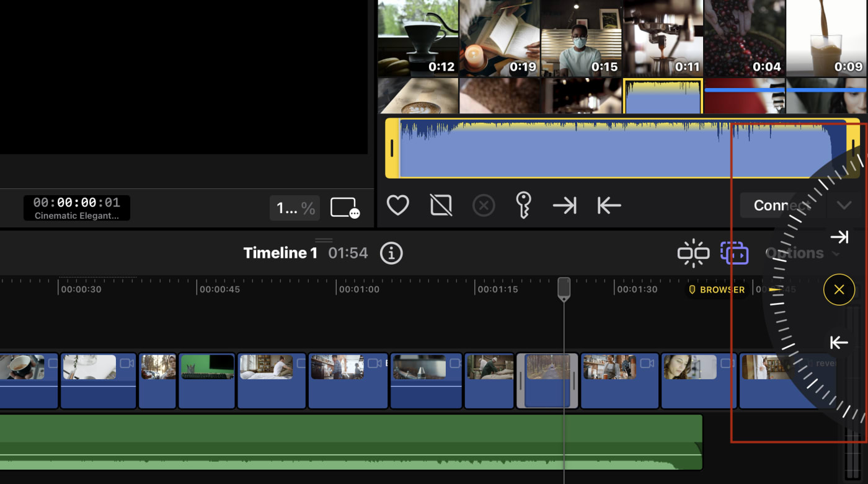
Task: Tap the key icon to add keywords
Action: tap(524, 205)
